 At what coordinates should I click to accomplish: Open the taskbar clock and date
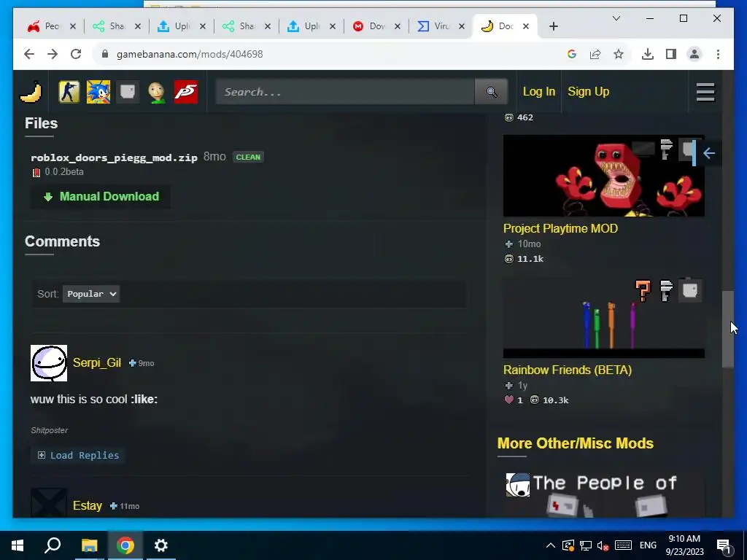684,545
